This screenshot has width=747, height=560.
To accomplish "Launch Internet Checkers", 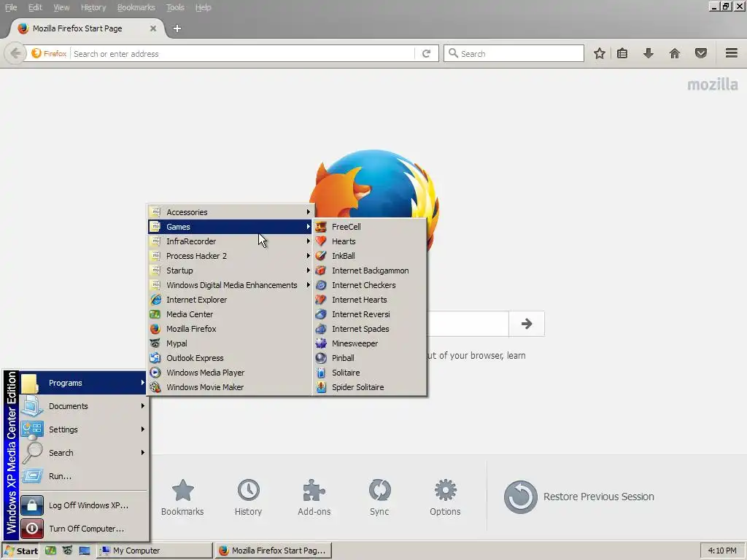I will 369,285.
